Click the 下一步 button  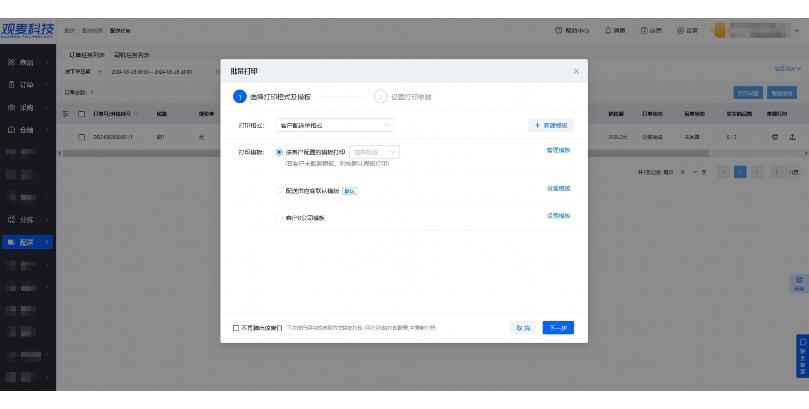pos(558,328)
